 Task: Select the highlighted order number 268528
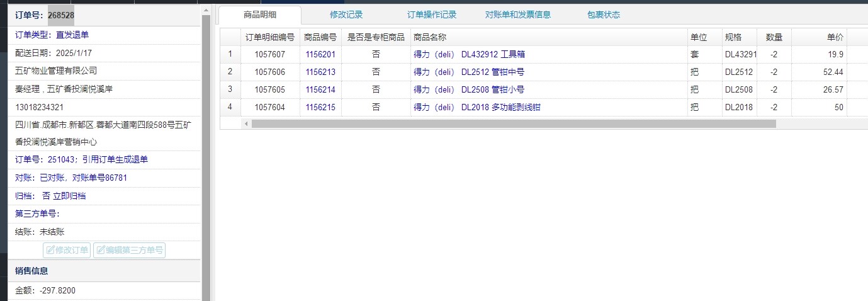coord(61,15)
